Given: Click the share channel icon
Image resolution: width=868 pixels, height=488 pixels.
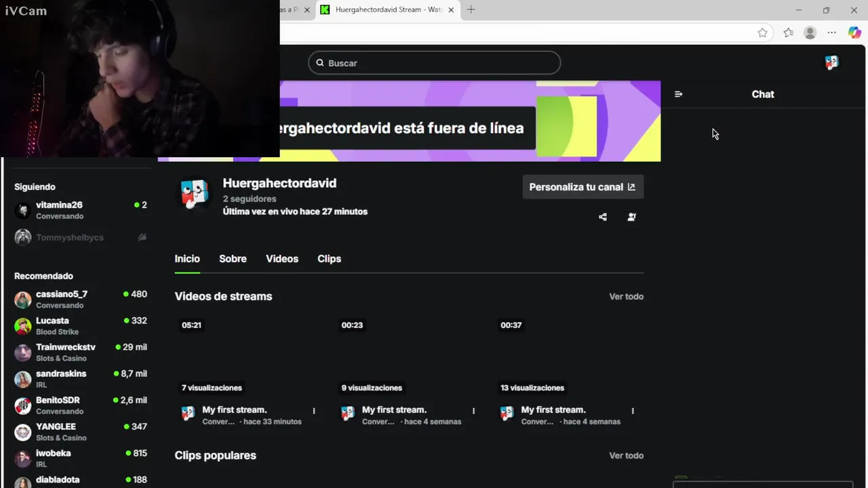Looking at the screenshot, I should click(x=603, y=217).
